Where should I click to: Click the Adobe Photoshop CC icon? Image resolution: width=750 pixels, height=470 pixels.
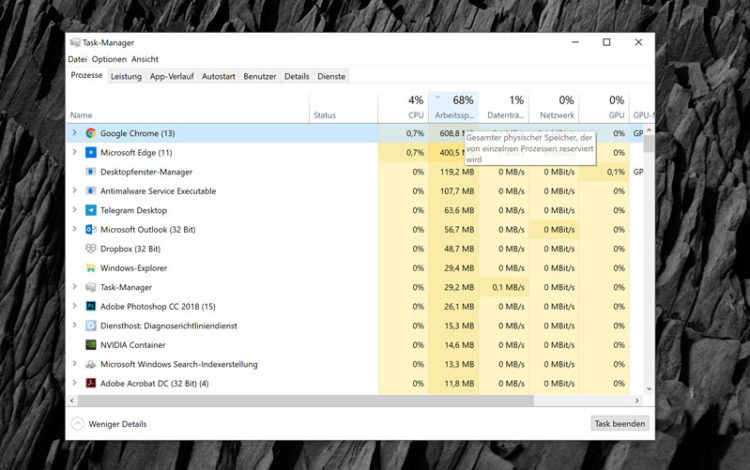point(90,306)
